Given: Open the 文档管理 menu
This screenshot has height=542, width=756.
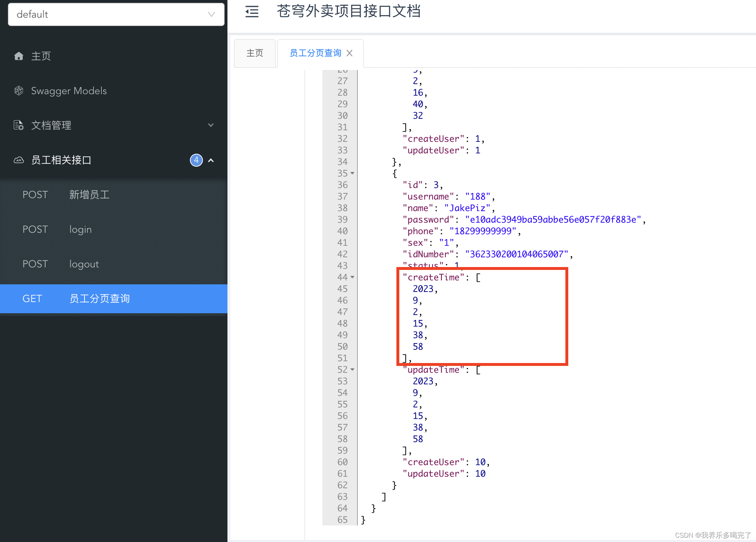Looking at the screenshot, I should (x=114, y=125).
